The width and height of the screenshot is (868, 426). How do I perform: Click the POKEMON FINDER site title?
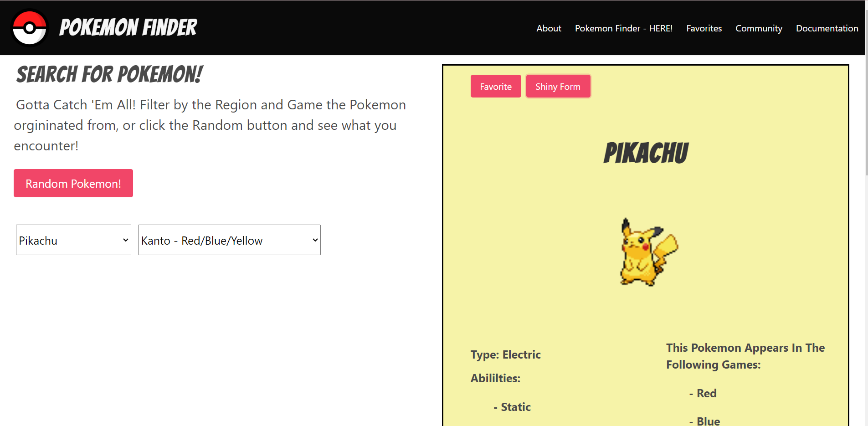tap(128, 28)
